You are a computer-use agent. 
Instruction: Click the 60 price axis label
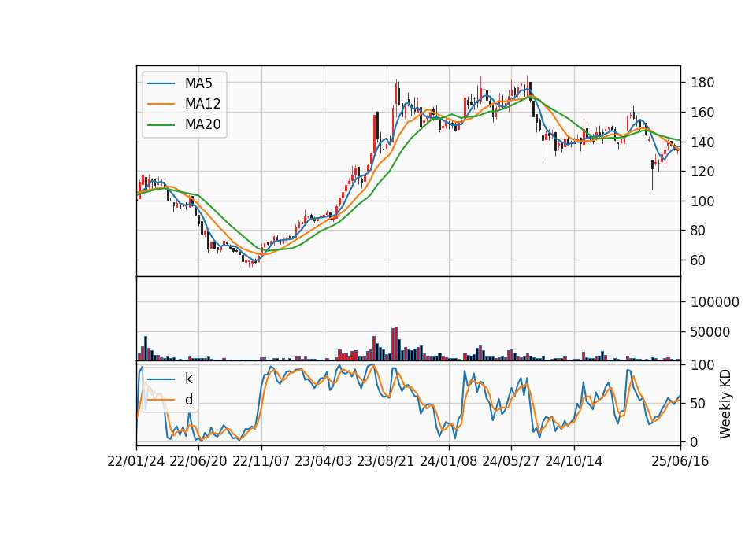(x=699, y=260)
